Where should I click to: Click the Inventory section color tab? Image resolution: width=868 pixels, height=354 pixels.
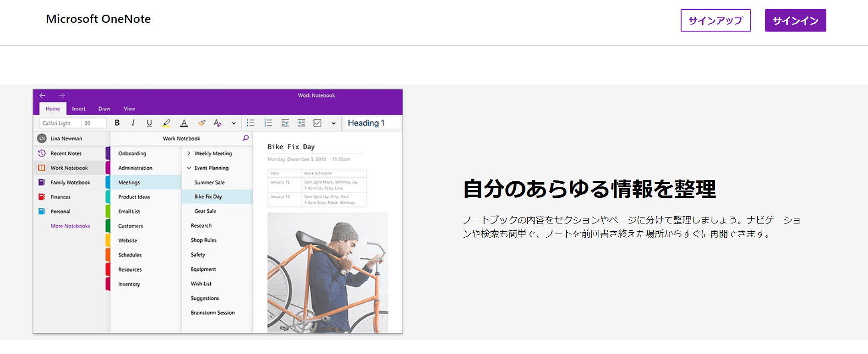(x=108, y=284)
